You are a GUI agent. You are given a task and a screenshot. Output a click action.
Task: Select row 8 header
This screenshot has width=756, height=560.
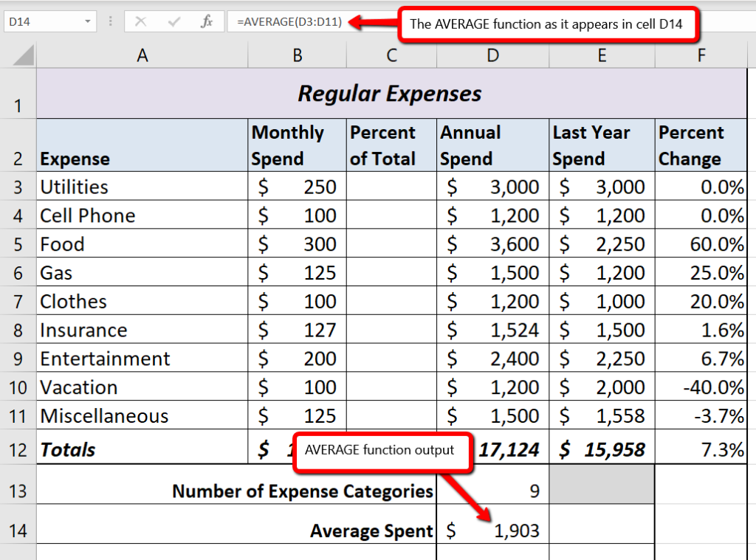click(x=18, y=329)
